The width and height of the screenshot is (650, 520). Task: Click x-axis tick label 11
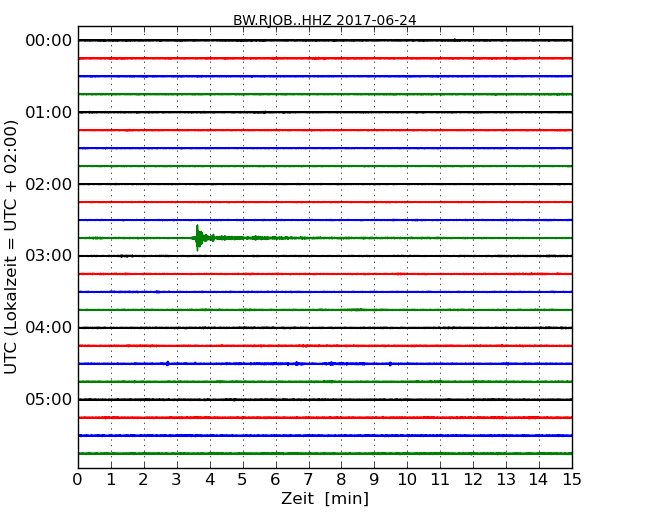pos(440,480)
